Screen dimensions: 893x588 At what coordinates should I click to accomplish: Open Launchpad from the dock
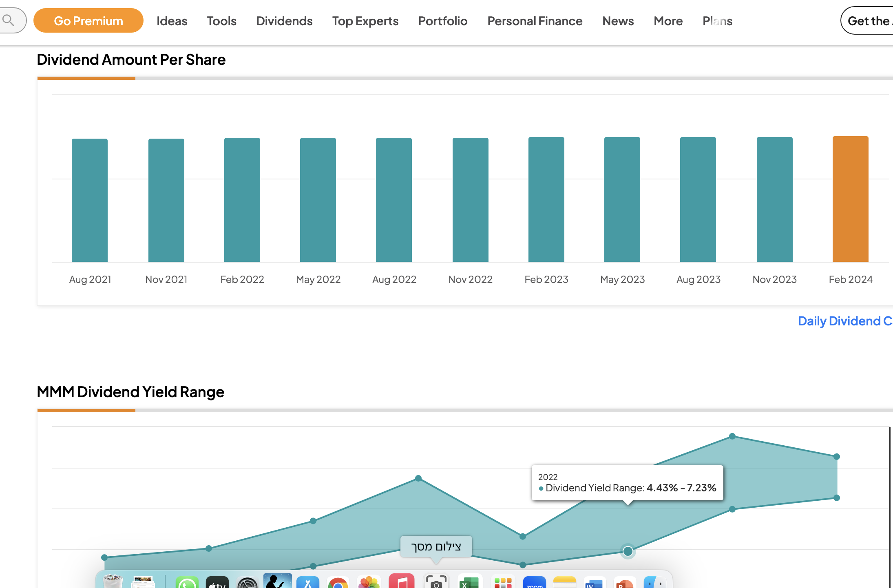[503, 582]
